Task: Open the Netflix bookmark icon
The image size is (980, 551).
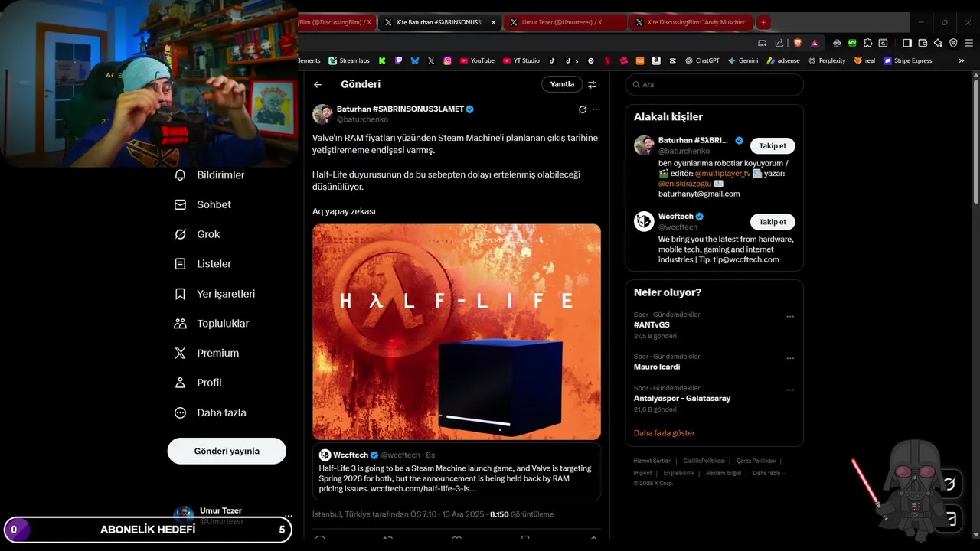Action: pyautogui.click(x=607, y=60)
